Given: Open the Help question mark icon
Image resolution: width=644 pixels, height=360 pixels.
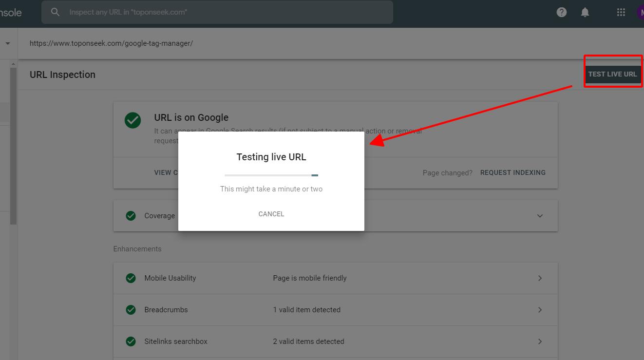Looking at the screenshot, I should pos(562,13).
